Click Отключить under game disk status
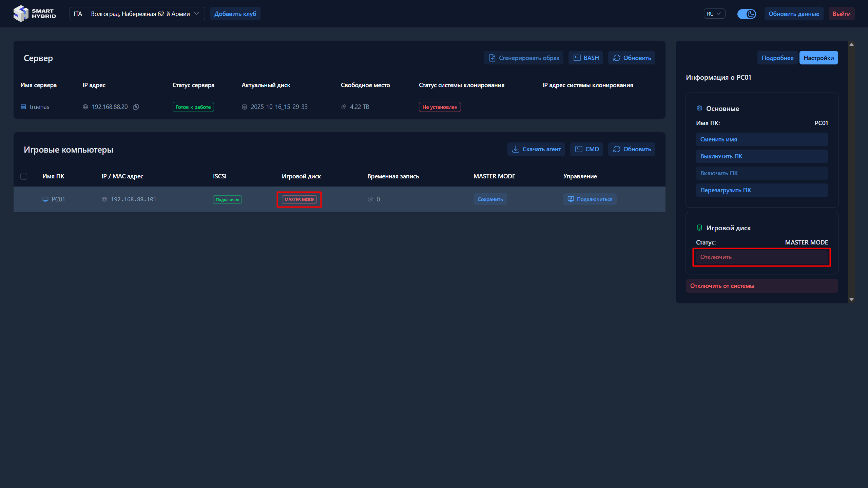868x488 pixels. (761, 257)
